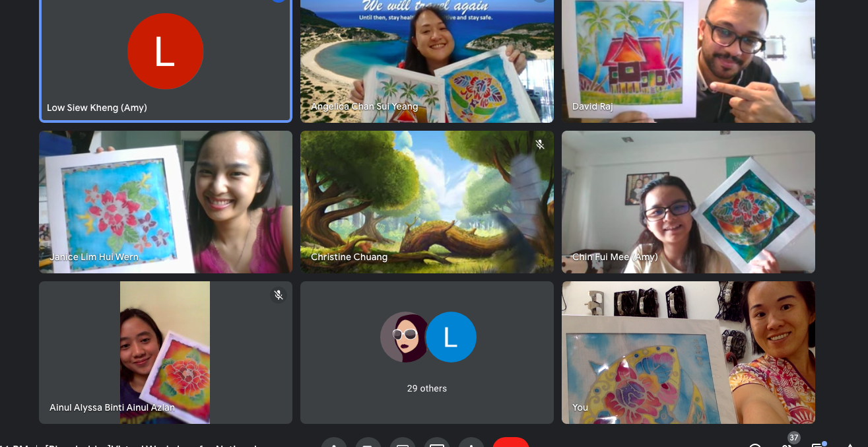Click muted mic icon on Ainul Alyssa tile

(279, 295)
